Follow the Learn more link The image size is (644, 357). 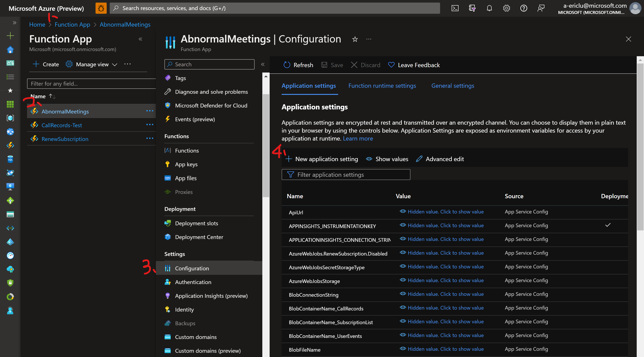[x=358, y=138]
